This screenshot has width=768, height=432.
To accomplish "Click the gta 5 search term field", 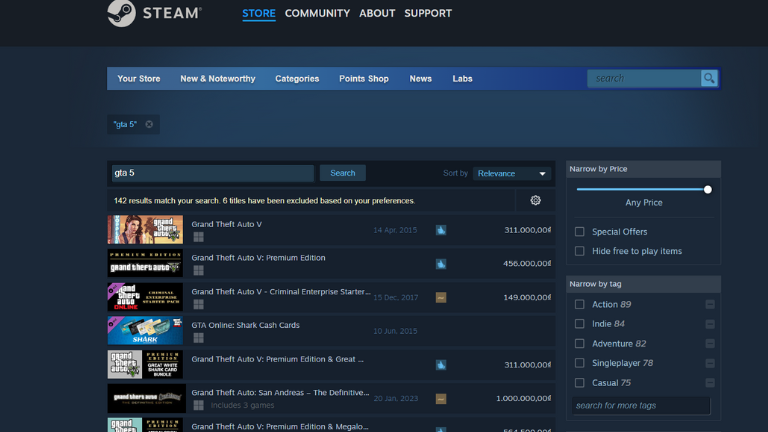I will (213, 173).
